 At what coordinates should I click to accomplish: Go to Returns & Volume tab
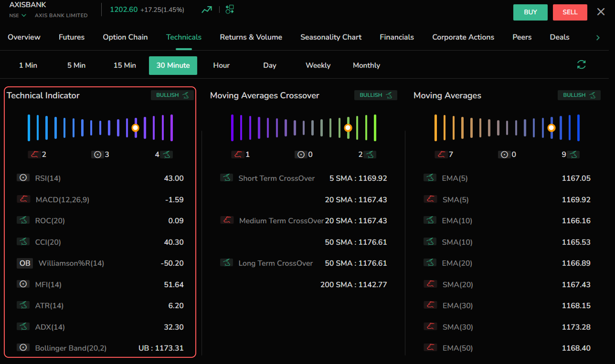[x=251, y=37]
